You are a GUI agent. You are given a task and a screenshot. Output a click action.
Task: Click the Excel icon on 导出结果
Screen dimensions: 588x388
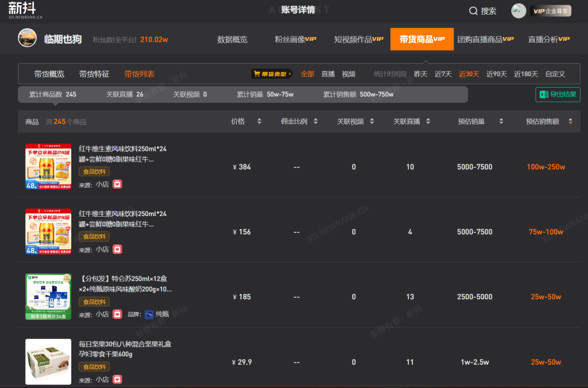[543, 94]
